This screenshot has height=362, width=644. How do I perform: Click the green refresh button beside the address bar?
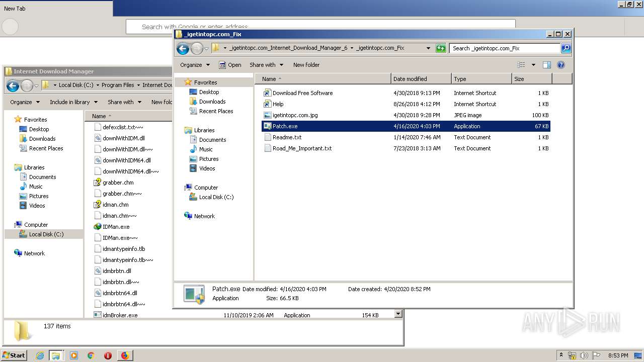pos(441,48)
